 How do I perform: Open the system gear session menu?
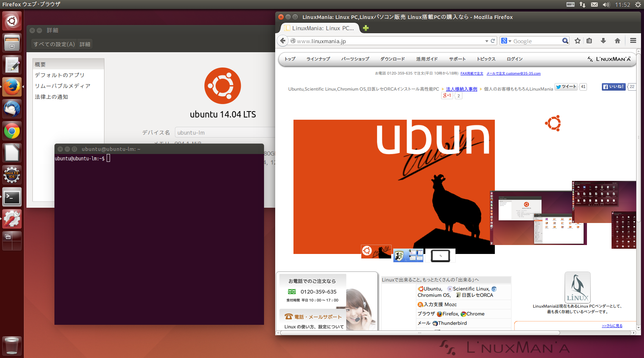pyautogui.click(x=638, y=4)
